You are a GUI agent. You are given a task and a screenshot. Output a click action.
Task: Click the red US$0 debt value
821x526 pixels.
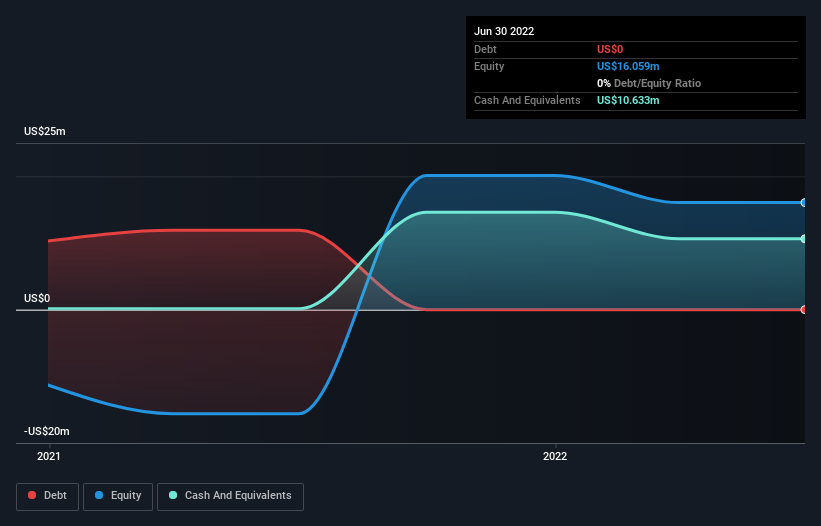tap(610, 49)
